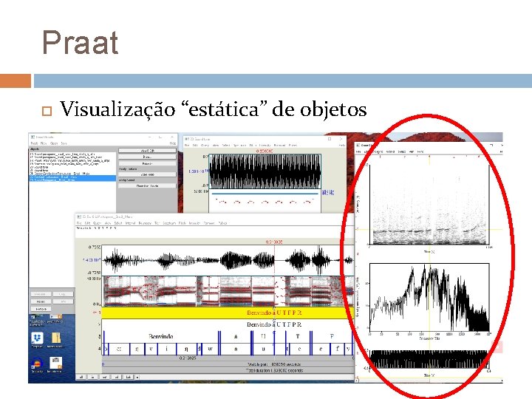
Task: Open Margins menu in Praat Picture window
Action: click(x=378, y=151)
